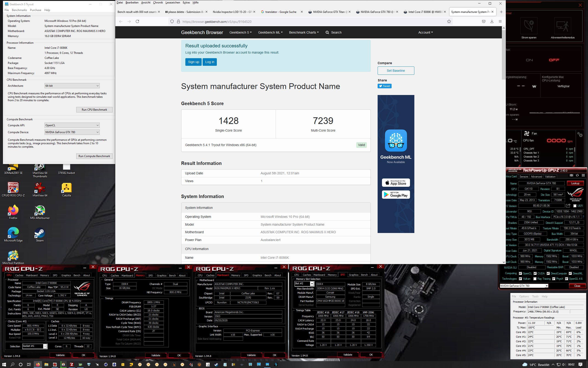This screenshot has width=588, height=368.
Task: Open fan settings gear icon
Action: click(x=580, y=134)
